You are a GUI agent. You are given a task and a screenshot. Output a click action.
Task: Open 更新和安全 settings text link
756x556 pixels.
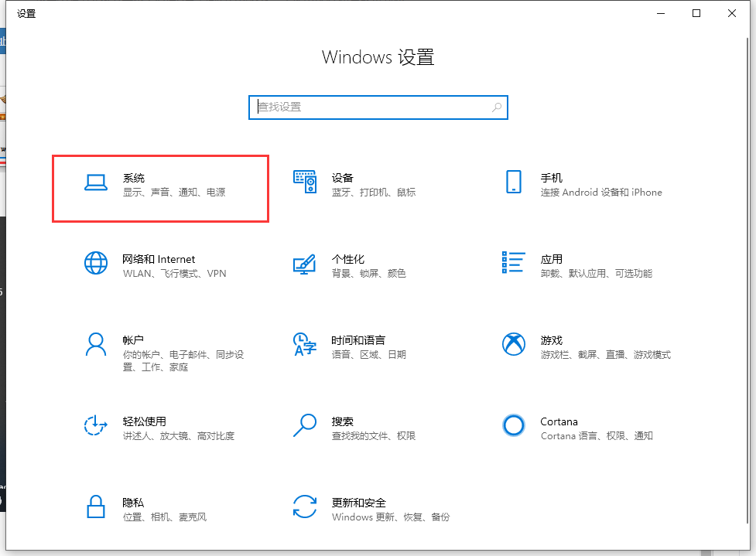pos(358,503)
